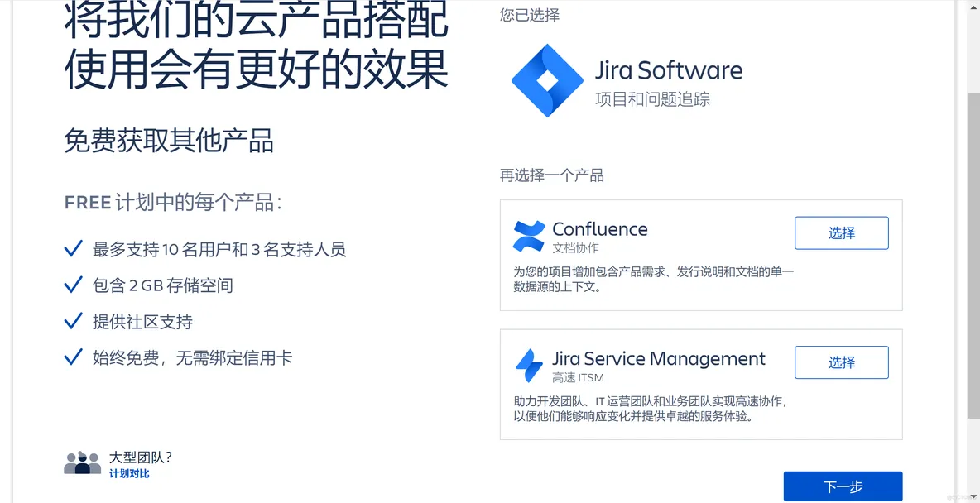Click the checkmark beside 最多支持 10 名用户

(x=73, y=249)
